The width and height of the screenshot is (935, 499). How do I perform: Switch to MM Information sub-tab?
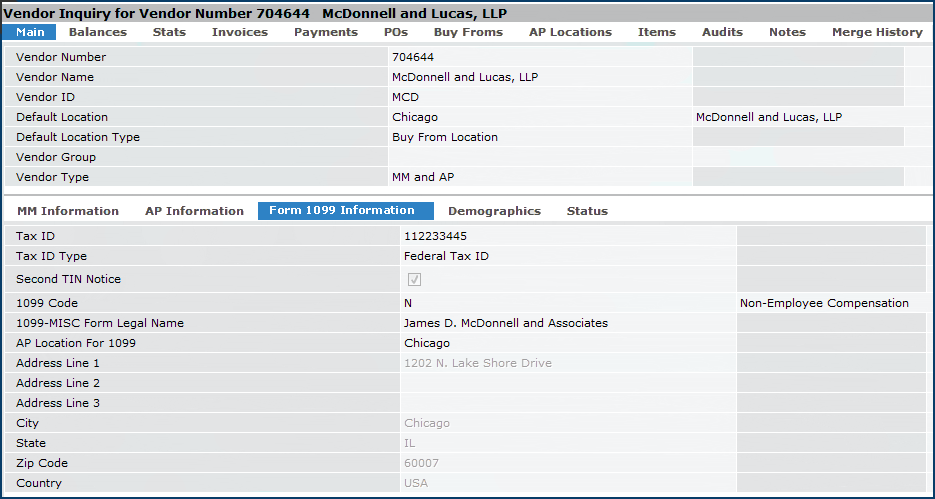pos(68,211)
